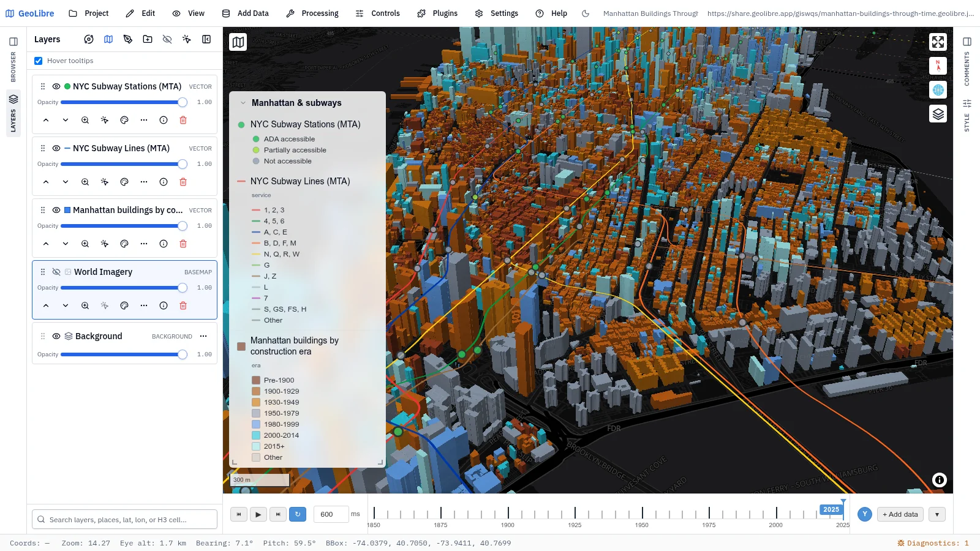Image resolution: width=980 pixels, height=551 pixels.
Task: Click the globe projection button on the map
Action: pos(938,90)
